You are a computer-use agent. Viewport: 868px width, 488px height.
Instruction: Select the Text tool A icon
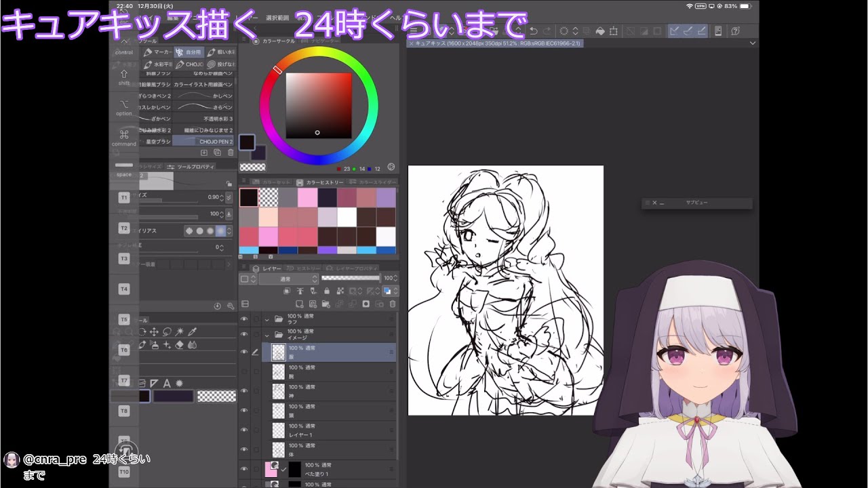pos(167,384)
